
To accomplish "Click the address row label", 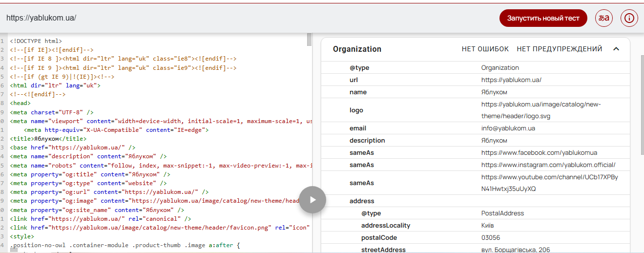I will click(x=362, y=201).
